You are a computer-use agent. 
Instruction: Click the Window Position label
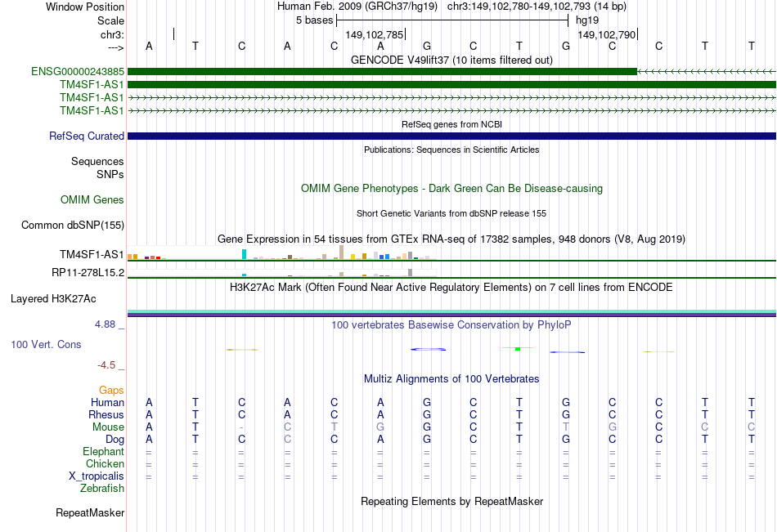(85, 7)
